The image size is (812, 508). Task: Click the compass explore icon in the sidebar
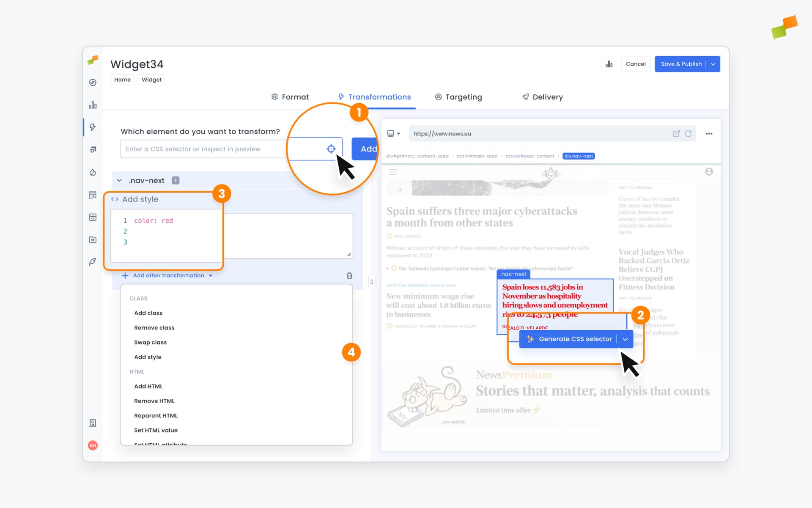(93, 83)
